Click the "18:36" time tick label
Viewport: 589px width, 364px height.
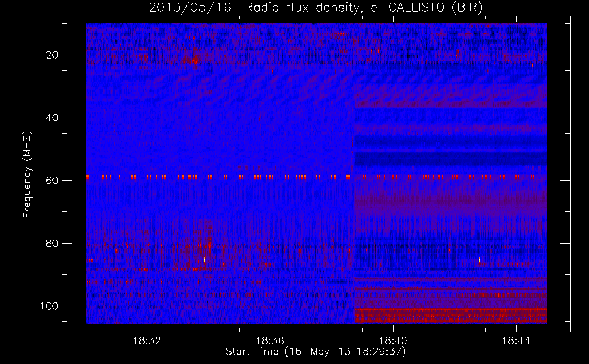tap(270, 341)
